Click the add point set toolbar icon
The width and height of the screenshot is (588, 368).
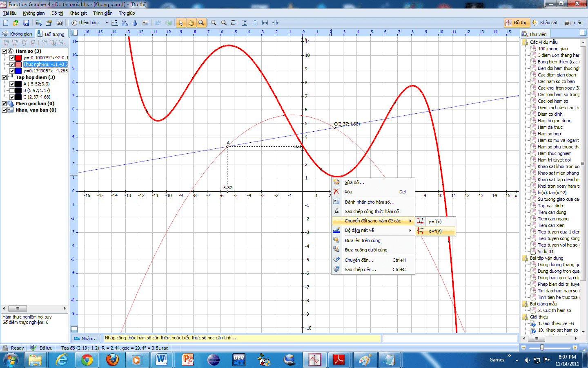115,23
